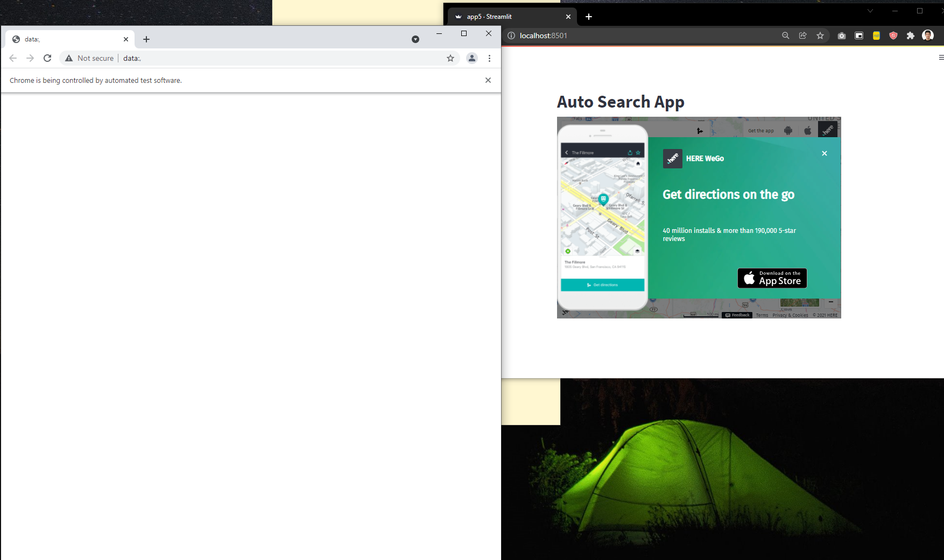This screenshot has height=560, width=944.
Task: Click the share page icon in the address bar
Action: 803,36
